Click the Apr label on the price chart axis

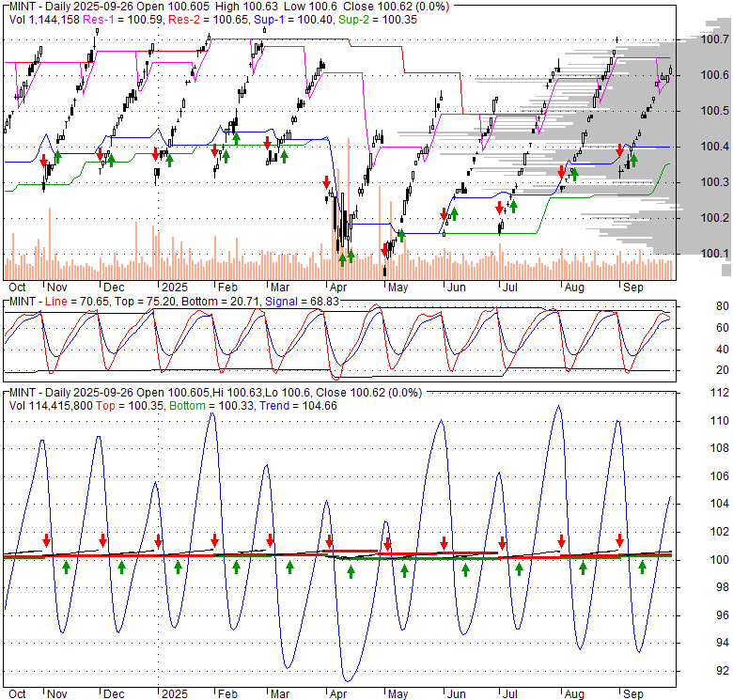[x=338, y=288]
